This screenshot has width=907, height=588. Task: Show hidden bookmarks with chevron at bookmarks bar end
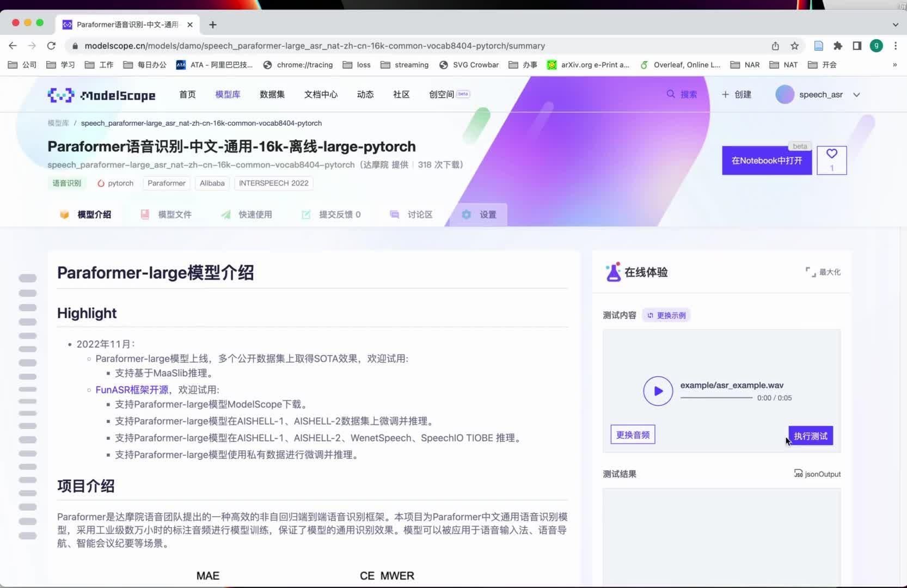pos(894,65)
